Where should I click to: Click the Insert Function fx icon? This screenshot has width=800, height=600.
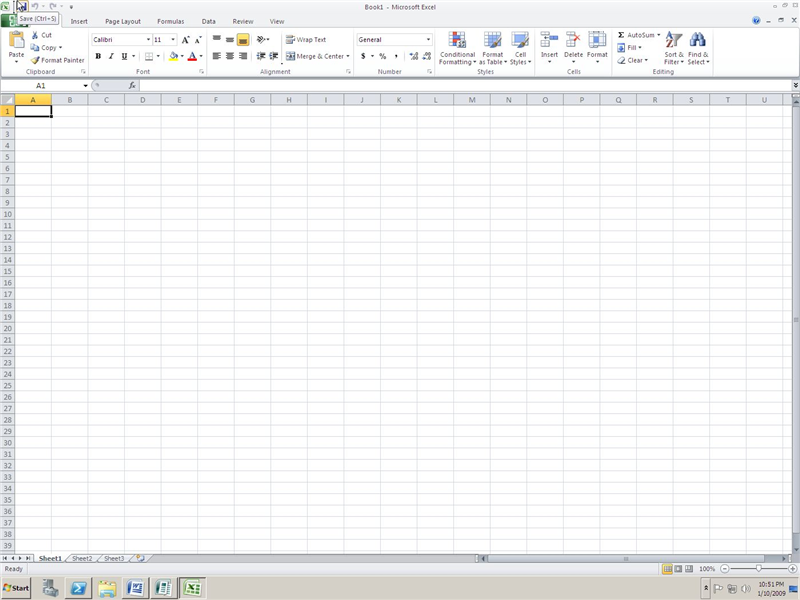(x=132, y=86)
